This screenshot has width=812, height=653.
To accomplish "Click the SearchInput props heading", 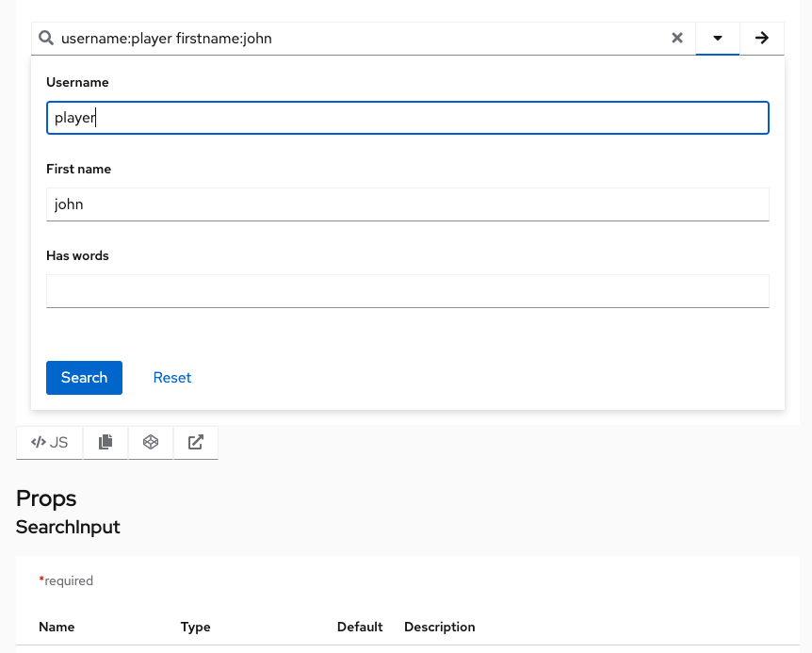I will pos(68,527).
